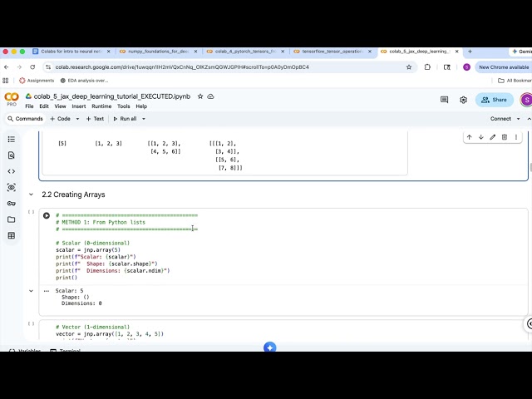Open the Runtime menu
Viewport: 532px width, 399px height.
[101, 106]
